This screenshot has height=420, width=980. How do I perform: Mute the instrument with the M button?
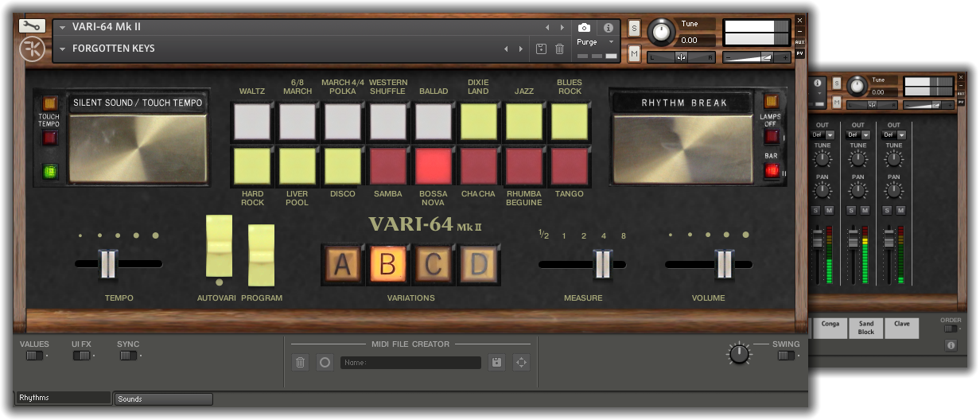click(634, 54)
